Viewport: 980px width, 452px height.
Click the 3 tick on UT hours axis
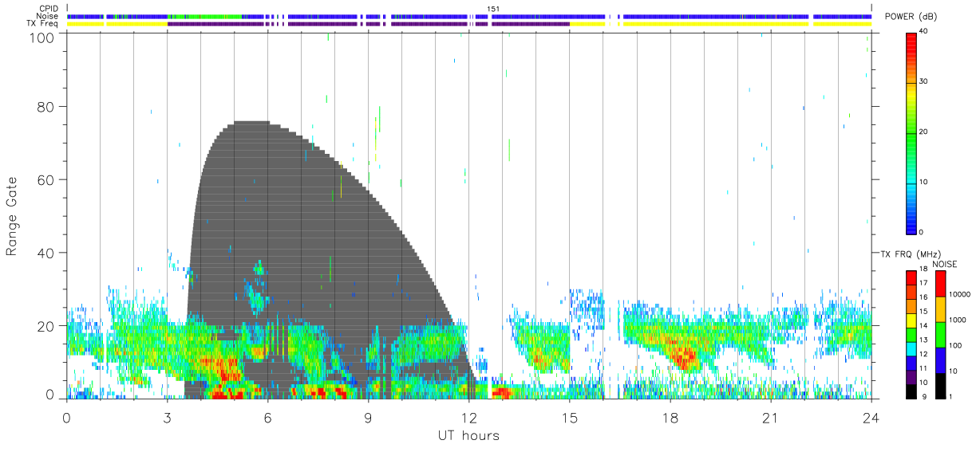click(167, 416)
